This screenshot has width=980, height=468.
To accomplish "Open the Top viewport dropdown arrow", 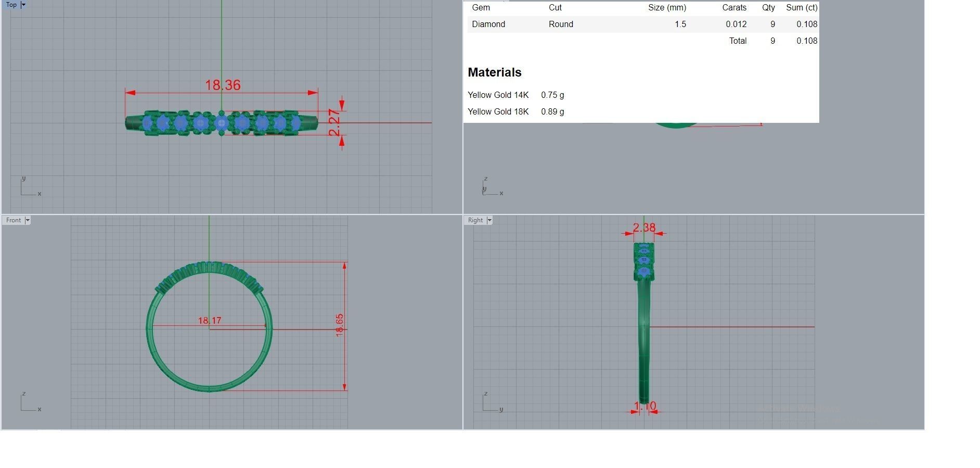I will tap(23, 5).
